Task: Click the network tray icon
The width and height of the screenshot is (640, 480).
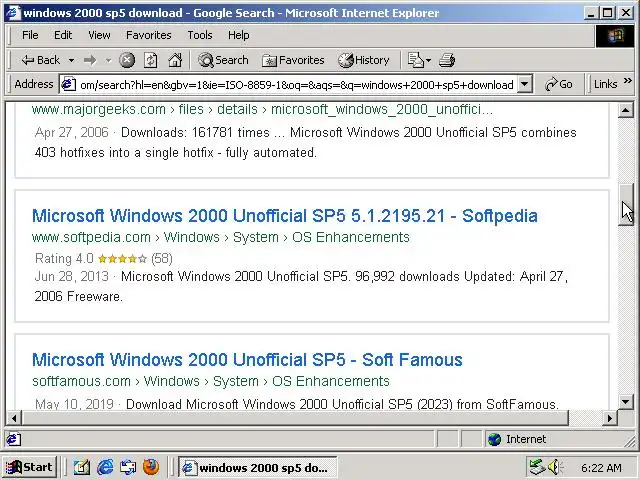Action: [537, 467]
